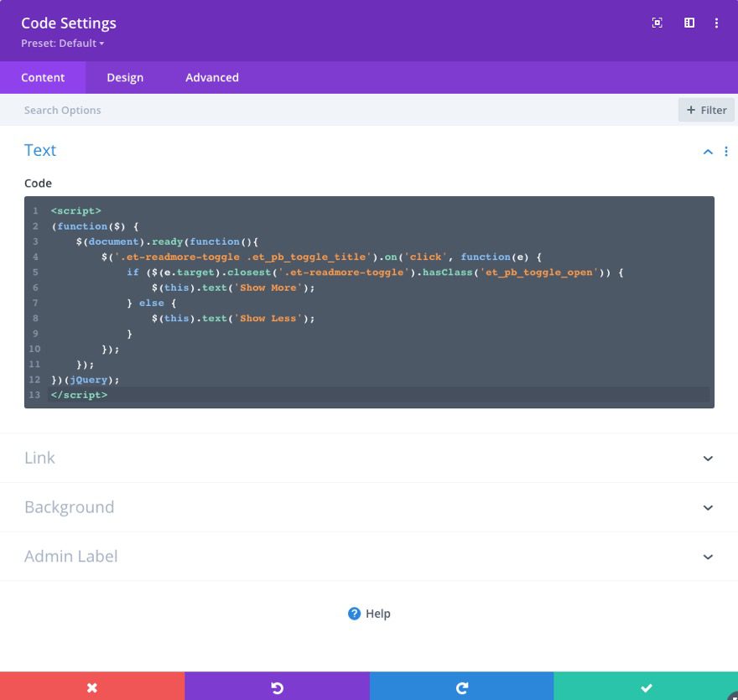The width and height of the screenshot is (738, 700).
Task: Open the Text section's three-dot menu
Action: point(726,151)
